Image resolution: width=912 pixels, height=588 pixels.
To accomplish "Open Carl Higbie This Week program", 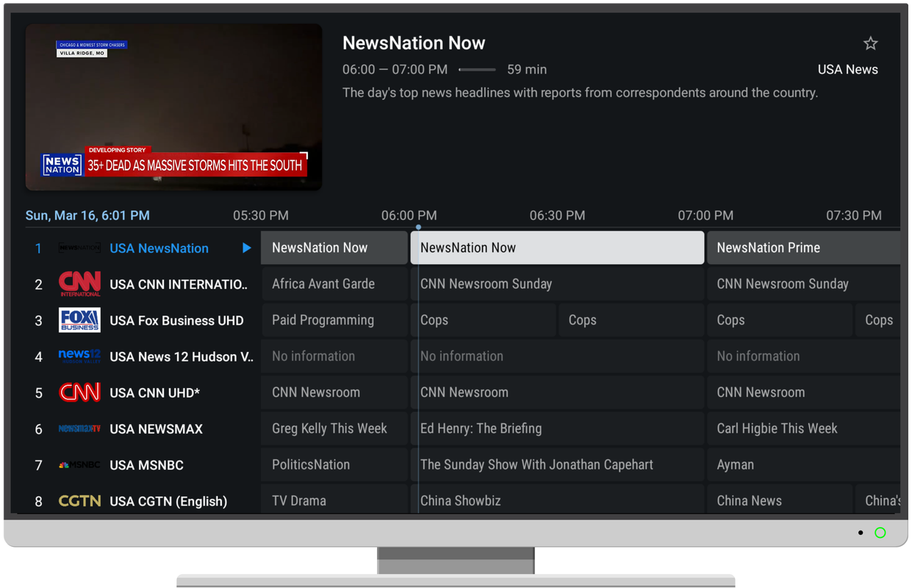I will pos(803,429).
